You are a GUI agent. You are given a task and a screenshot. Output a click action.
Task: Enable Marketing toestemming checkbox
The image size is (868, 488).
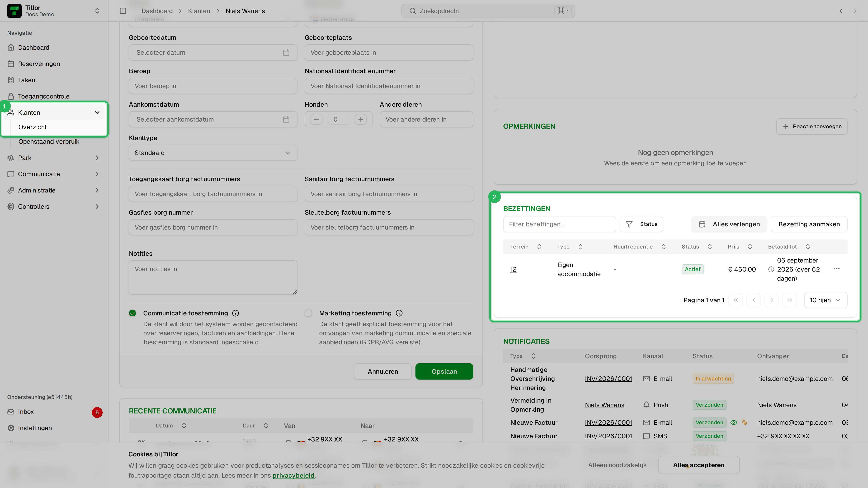point(308,313)
